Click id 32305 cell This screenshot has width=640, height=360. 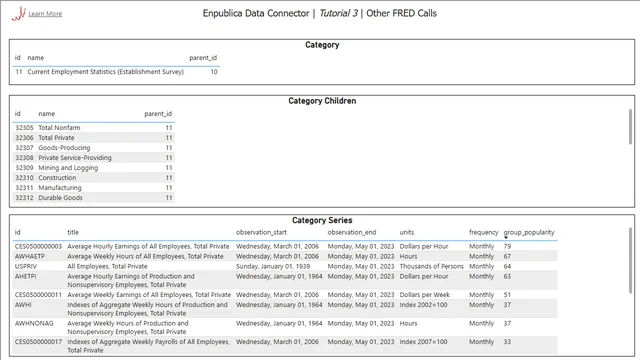24,128
